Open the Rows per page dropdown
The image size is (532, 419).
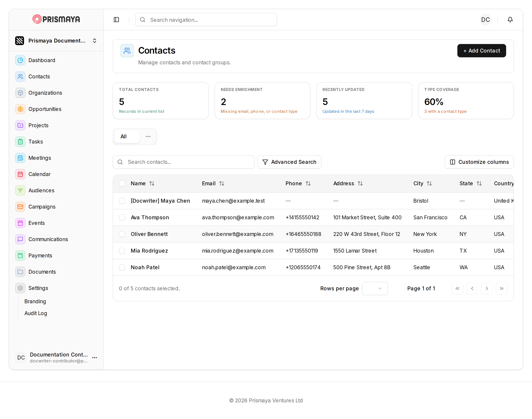[375, 288]
